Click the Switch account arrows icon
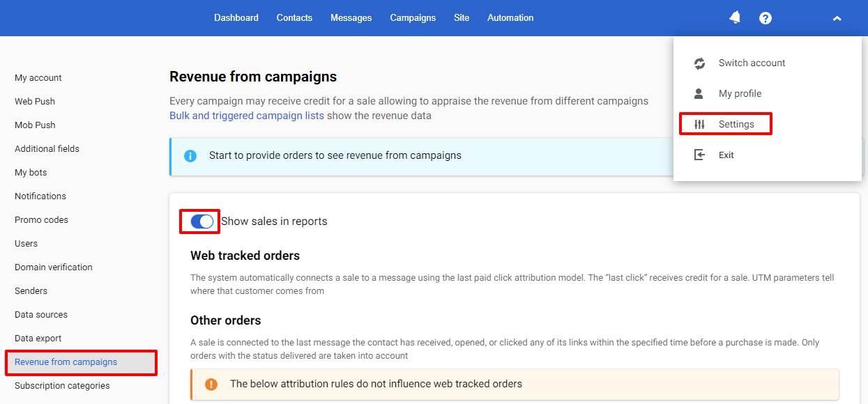This screenshot has width=868, height=404. (x=699, y=63)
